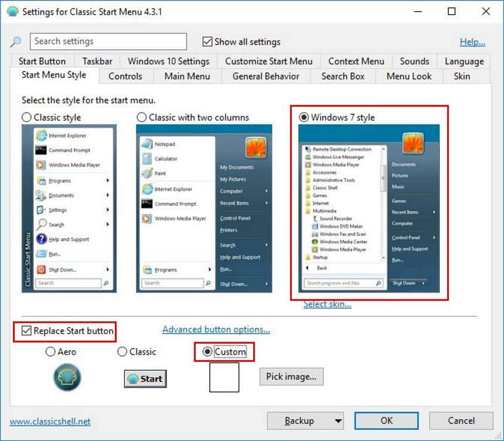This screenshot has width=504, height=441.
Task: Click the Pick image button
Action: (x=291, y=376)
